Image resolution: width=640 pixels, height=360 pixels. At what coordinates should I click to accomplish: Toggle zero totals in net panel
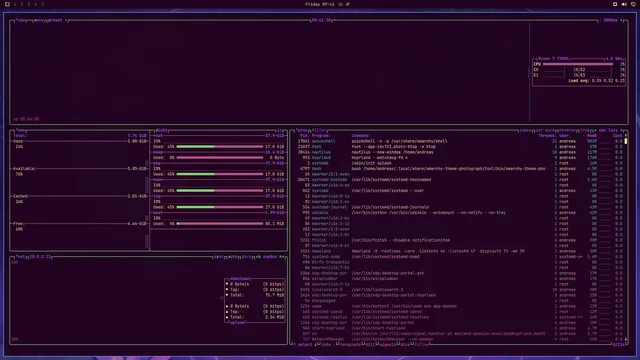tap(247, 257)
